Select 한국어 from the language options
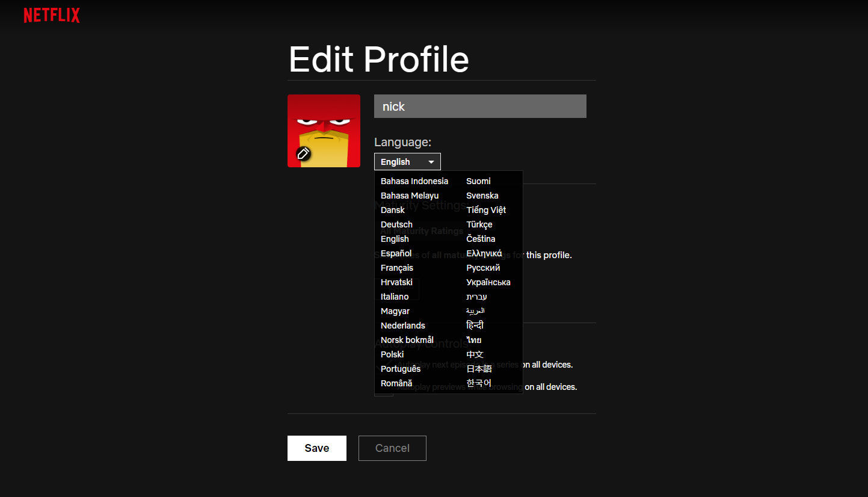The width and height of the screenshot is (868, 497). [478, 383]
